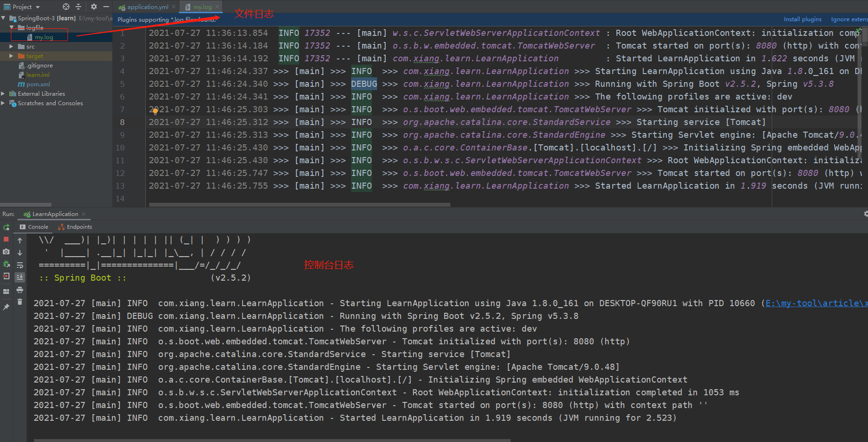
Task: Select my.log in project tree
Action: pyautogui.click(x=44, y=37)
